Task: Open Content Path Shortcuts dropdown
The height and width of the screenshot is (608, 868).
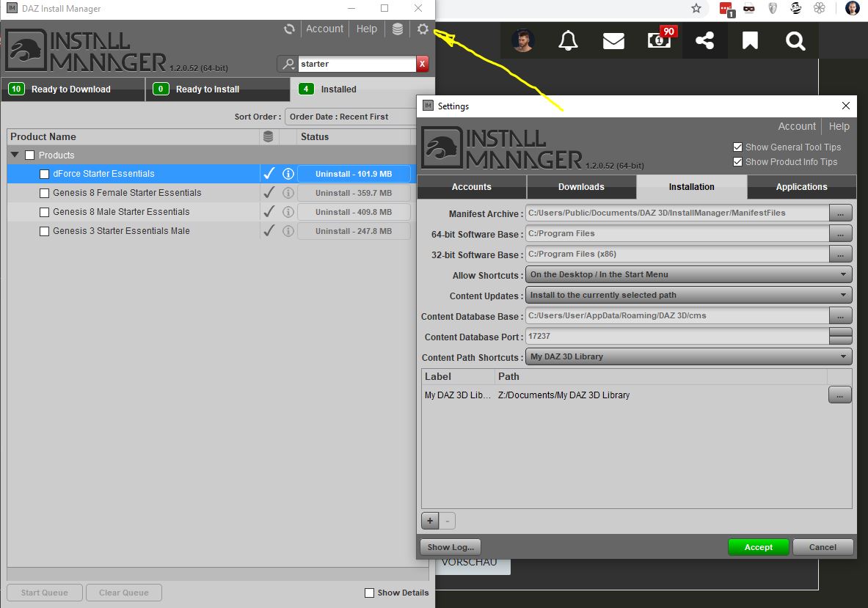Action: 688,357
